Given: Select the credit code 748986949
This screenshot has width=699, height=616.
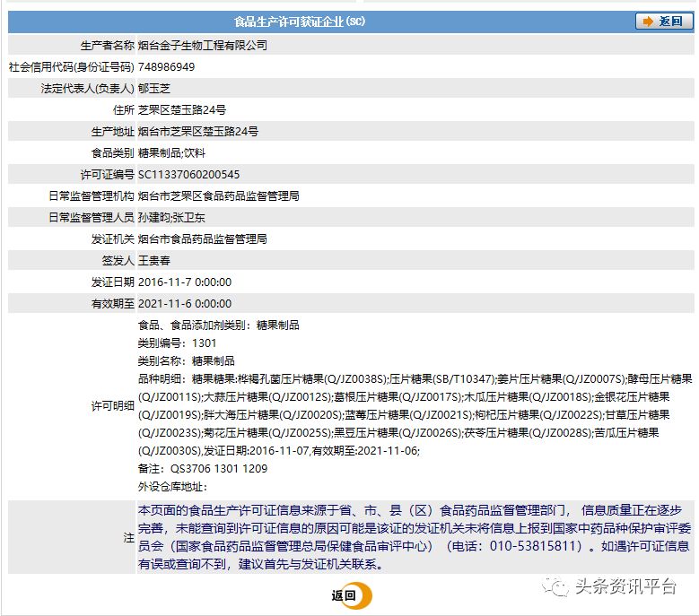Looking at the screenshot, I should [x=166, y=67].
